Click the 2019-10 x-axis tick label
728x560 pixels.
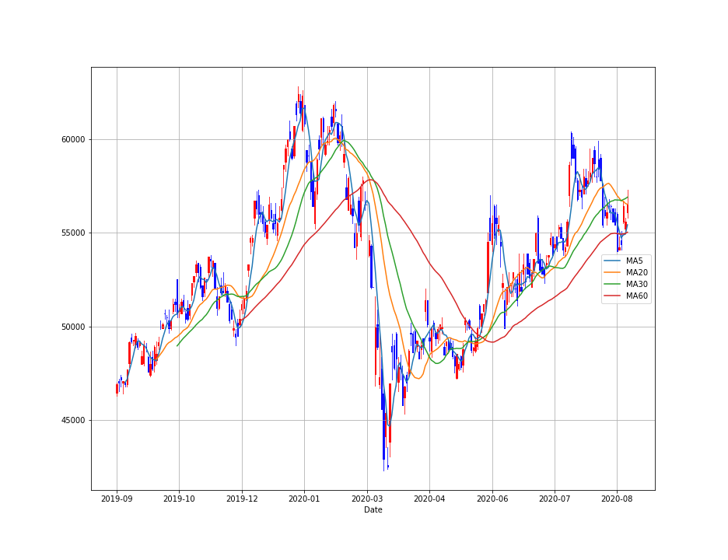coord(179,499)
